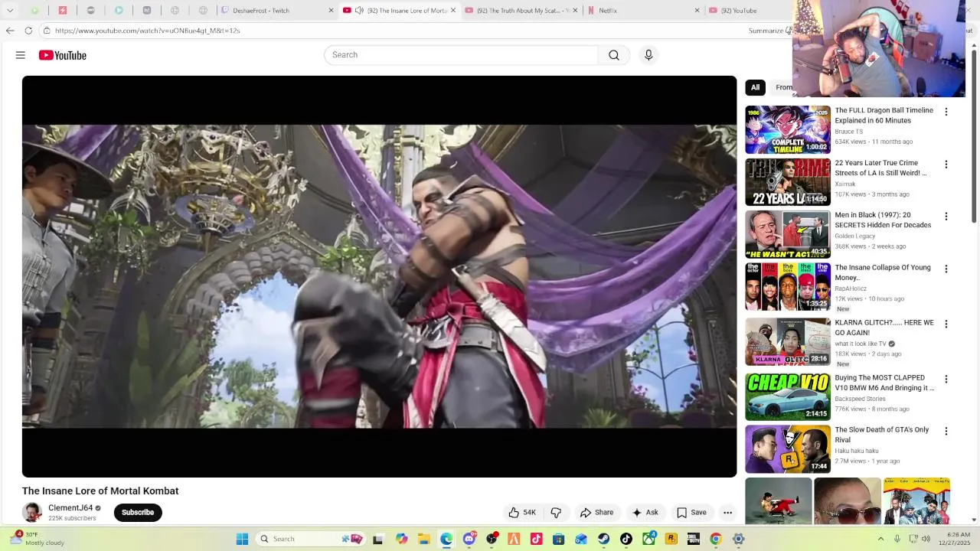The width and height of the screenshot is (980, 551).
Task: Click the address bar URL
Action: click(147, 31)
